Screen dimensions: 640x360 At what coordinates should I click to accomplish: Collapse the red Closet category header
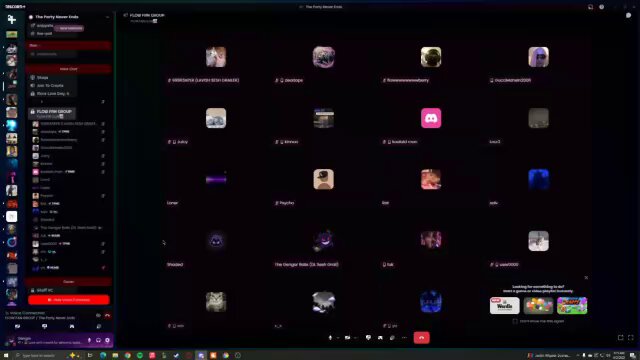pyautogui.click(x=69, y=282)
